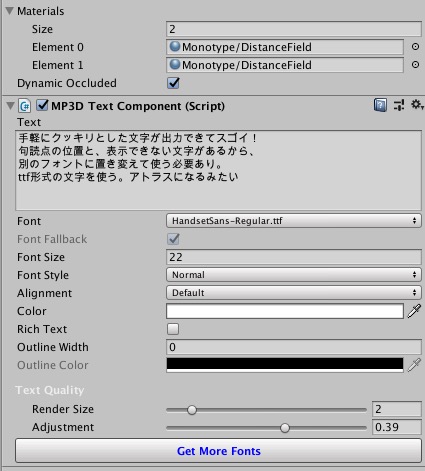The width and height of the screenshot is (425, 471).
Task: Click the Font label
Action: [29, 221]
